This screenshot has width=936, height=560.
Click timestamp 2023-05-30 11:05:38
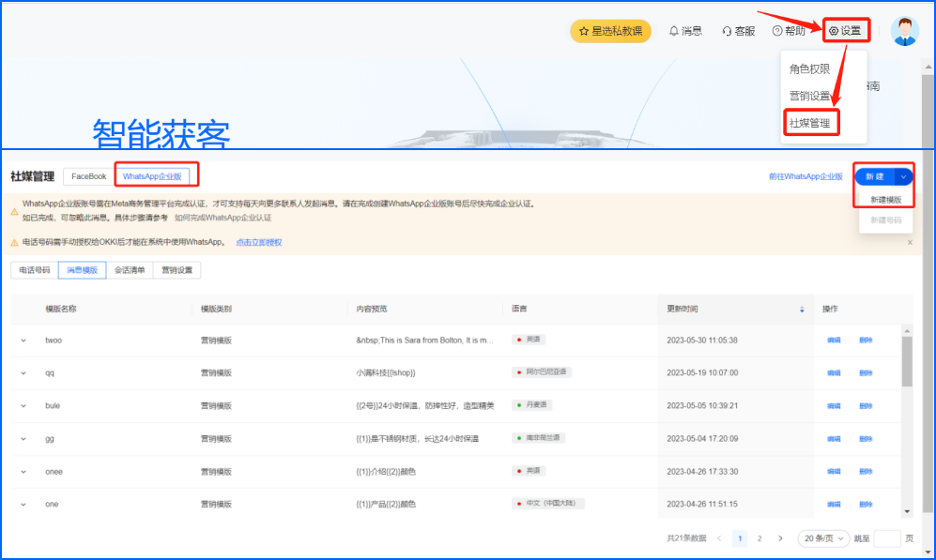click(702, 341)
